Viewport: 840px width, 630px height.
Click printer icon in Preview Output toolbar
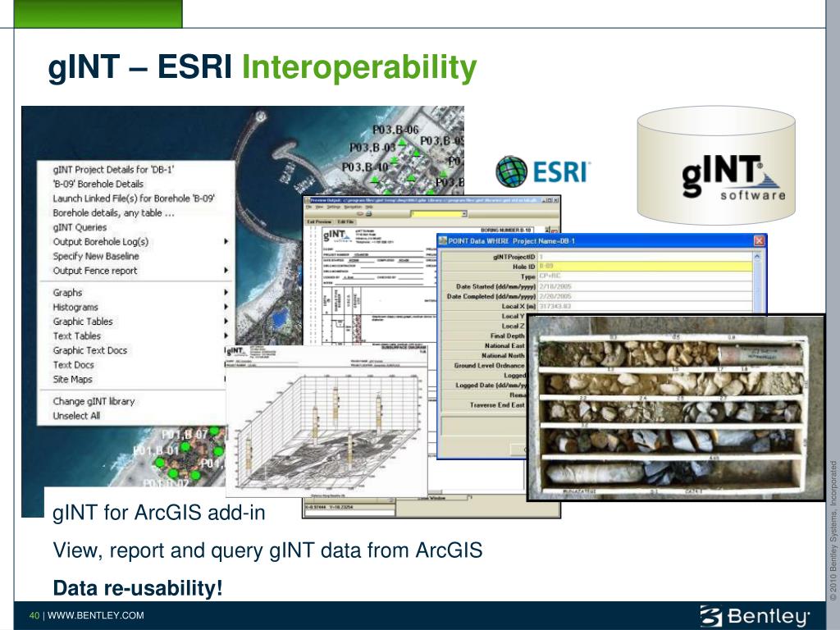tap(368, 214)
